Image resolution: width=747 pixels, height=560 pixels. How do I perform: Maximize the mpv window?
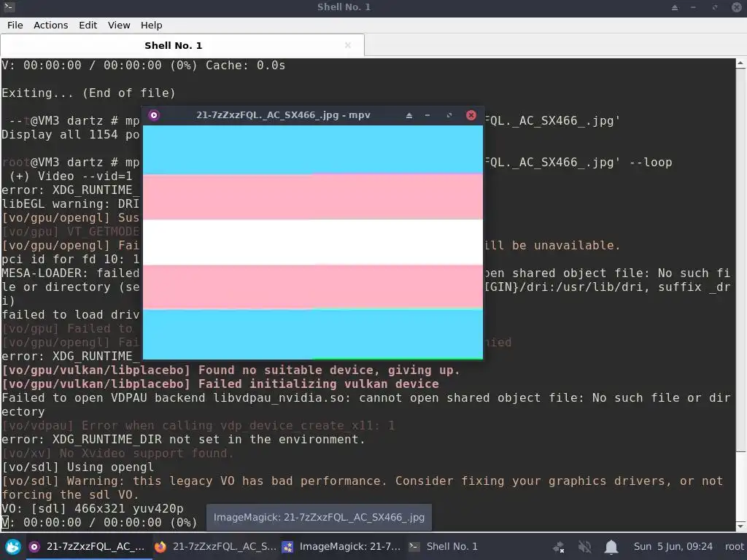point(449,115)
